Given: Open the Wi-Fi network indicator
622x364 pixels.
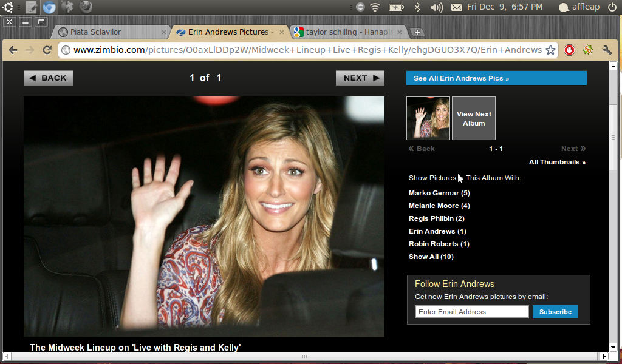Looking at the screenshot, I should 375,7.
